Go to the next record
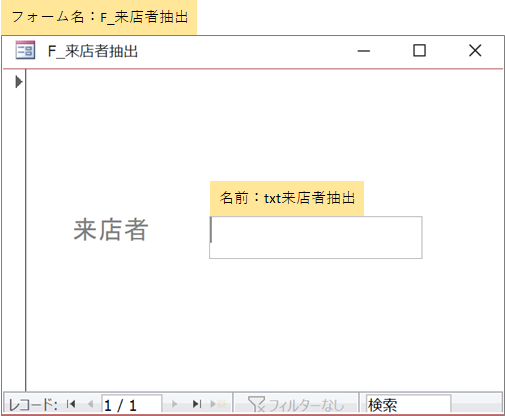The image size is (505, 416). click(x=174, y=404)
